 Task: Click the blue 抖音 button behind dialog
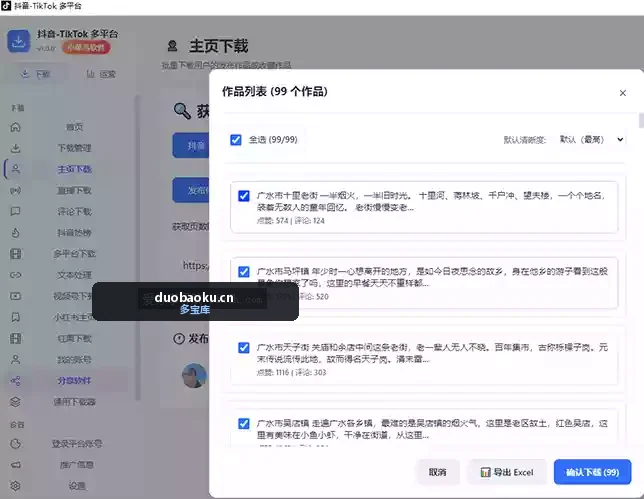191,145
